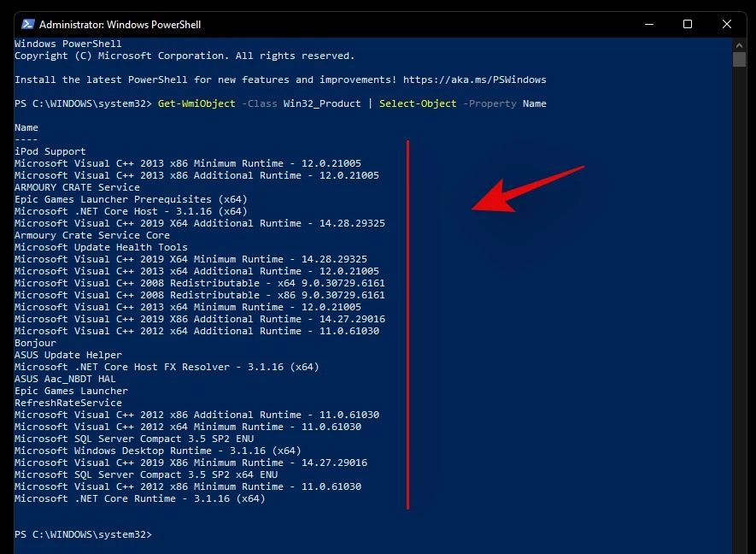Click the Administrator: Windows PowerShell title
The height and width of the screenshot is (554, 756).
coord(120,25)
